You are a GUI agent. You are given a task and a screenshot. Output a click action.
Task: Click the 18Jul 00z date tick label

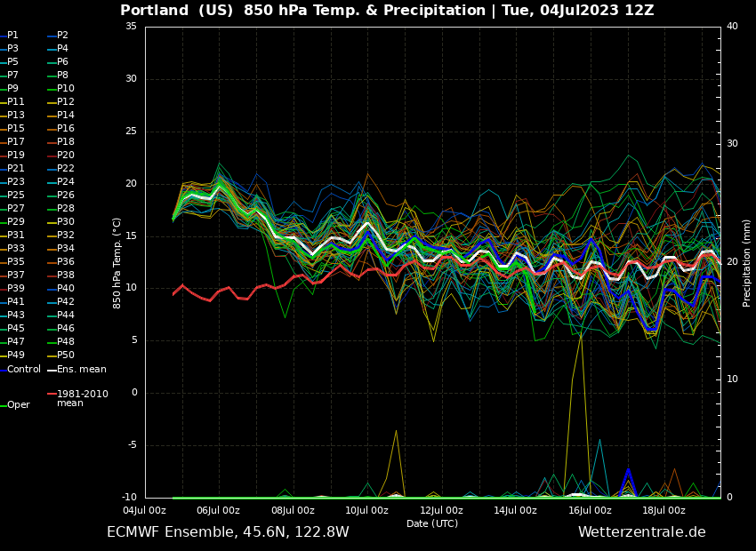click(x=664, y=510)
